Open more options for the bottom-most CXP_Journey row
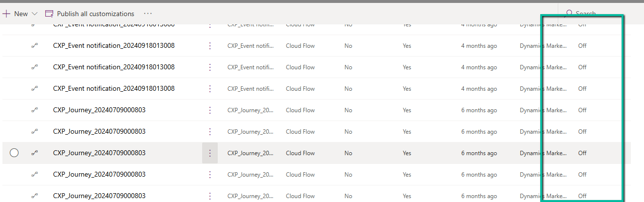This screenshot has height=202, width=644. (x=210, y=196)
